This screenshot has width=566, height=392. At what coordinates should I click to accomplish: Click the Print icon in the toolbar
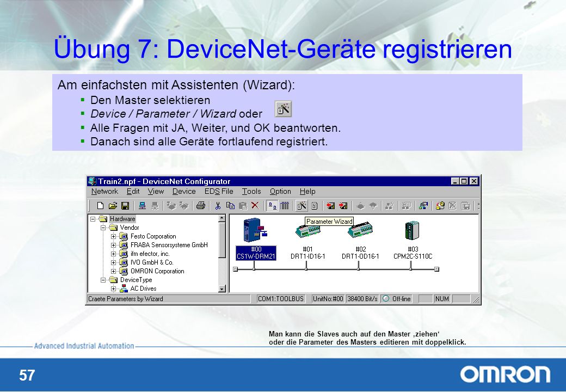pyautogui.click(x=201, y=206)
